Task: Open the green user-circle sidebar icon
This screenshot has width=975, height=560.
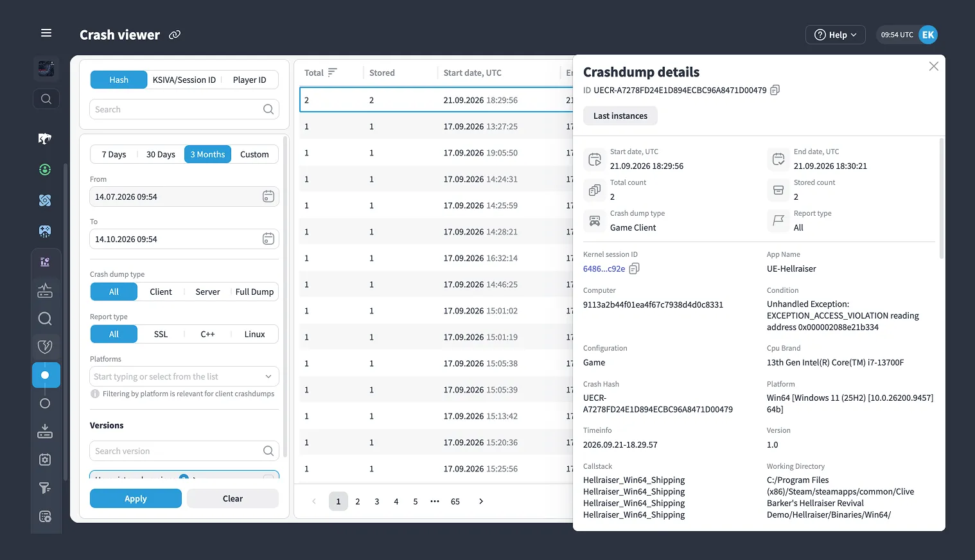Action: pos(45,170)
